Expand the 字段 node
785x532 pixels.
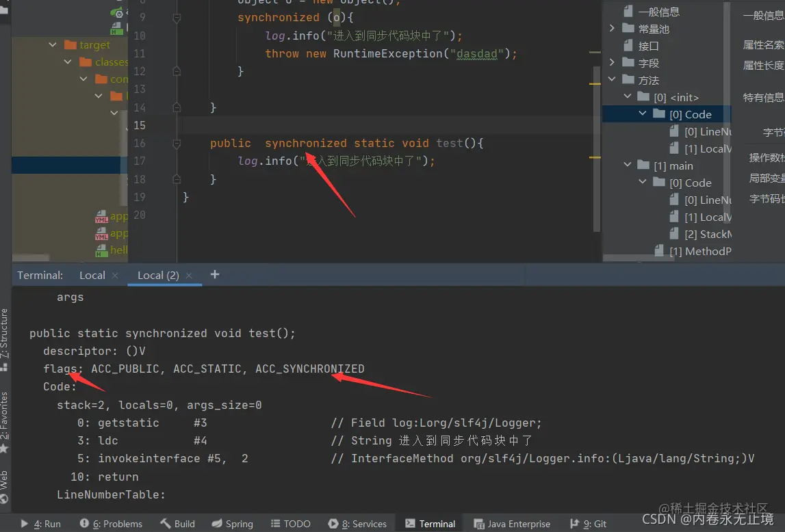coord(612,62)
